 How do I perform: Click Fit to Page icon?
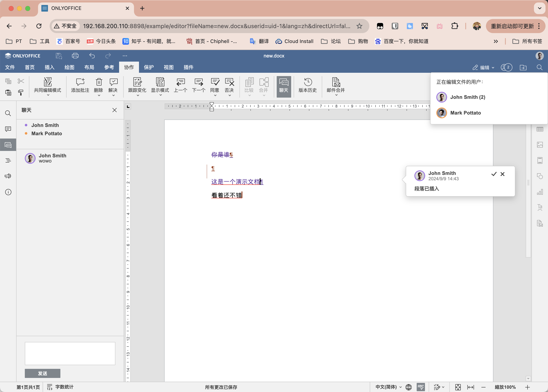pos(458,387)
